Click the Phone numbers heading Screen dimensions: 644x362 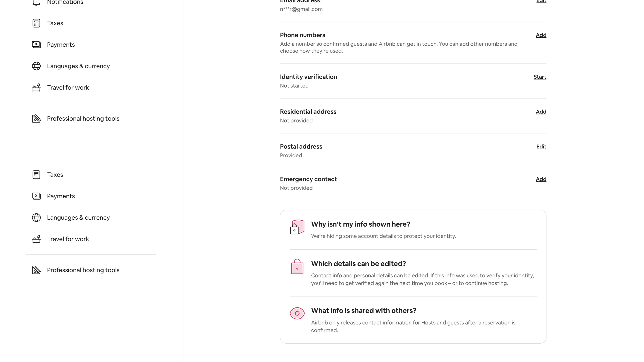pos(302,35)
